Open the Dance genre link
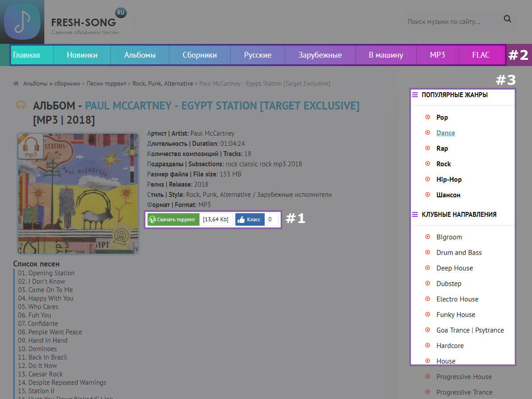Screen dimensions: 532x399 [446, 133]
